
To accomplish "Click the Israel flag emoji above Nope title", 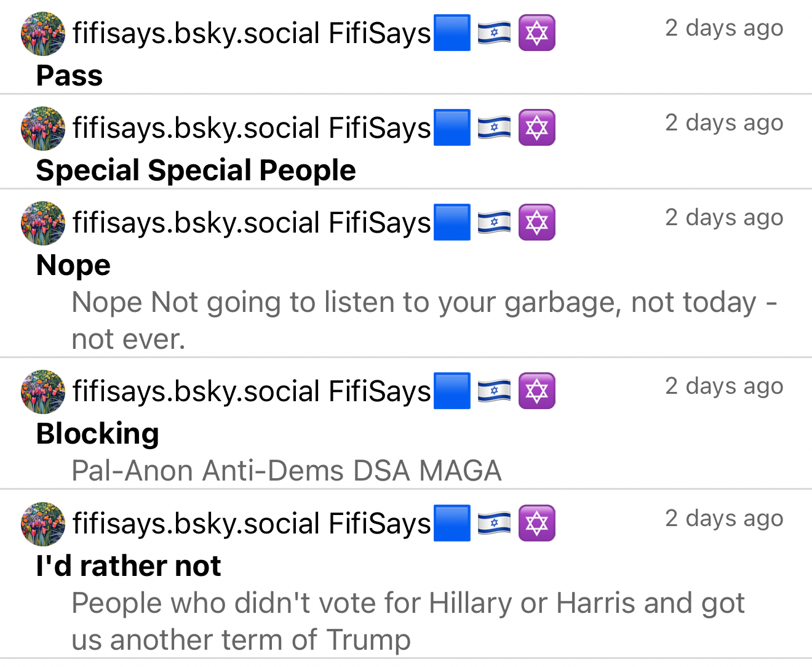I will point(494,222).
